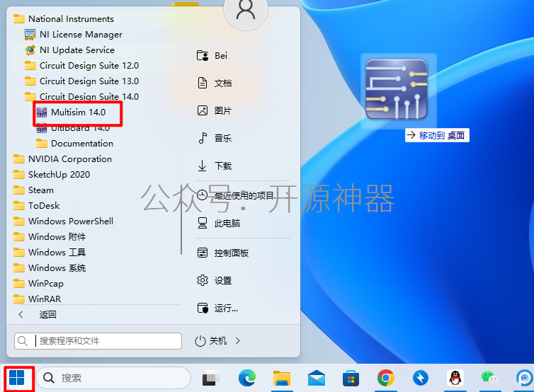This screenshot has height=392, width=534.
Task: Open the 运行... Run dialog
Action: pos(217,308)
